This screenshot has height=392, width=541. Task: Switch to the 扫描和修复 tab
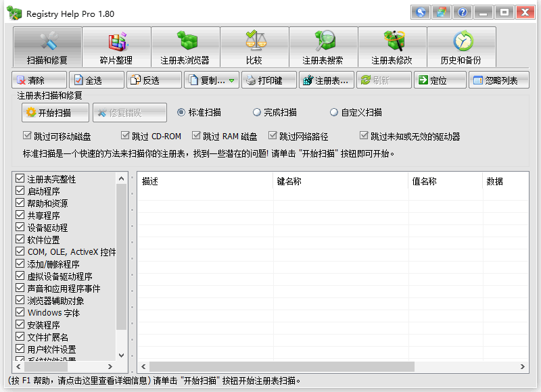point(47,47)
